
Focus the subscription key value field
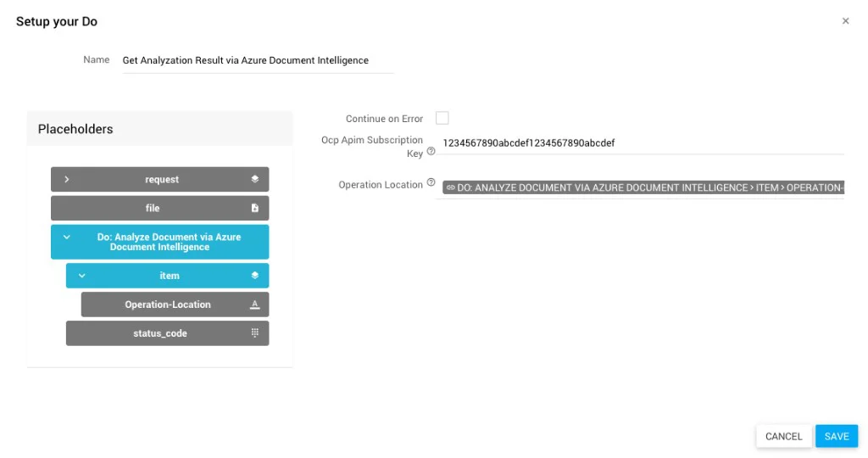[642, 143]
